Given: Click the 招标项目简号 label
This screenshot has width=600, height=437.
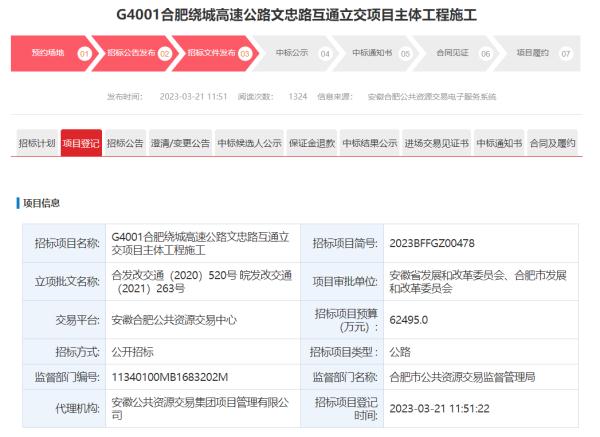Looking at the screenshot, I should pyautogui.click(x=345, y=243).
